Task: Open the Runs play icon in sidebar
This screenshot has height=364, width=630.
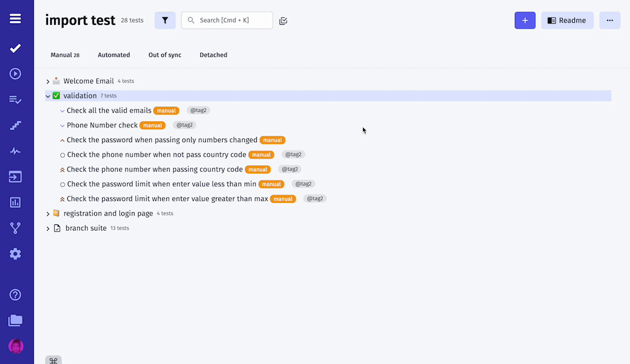Action: tap(15, 74)
